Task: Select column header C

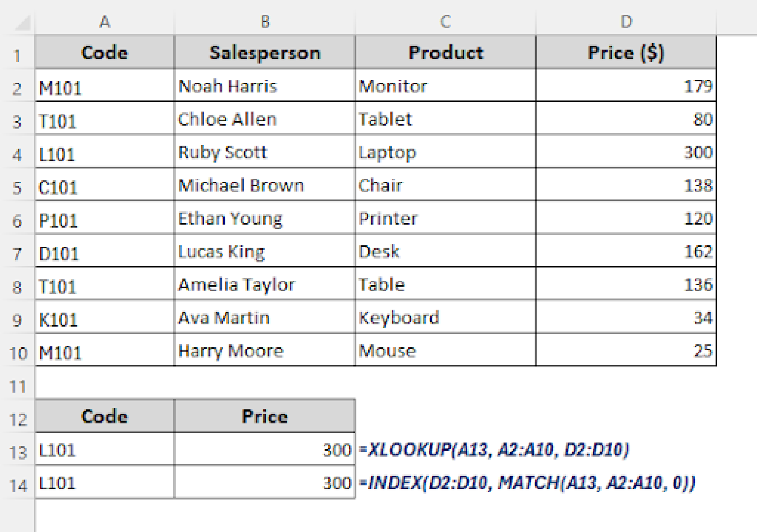Action: 445,21
